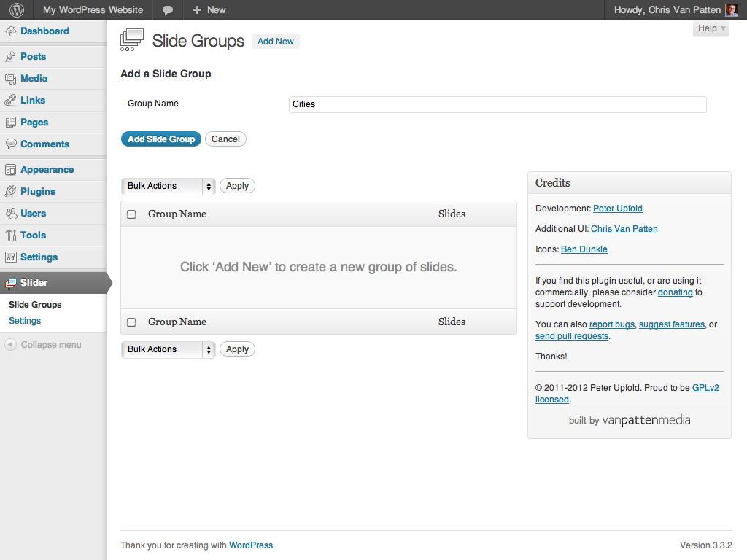This screenshot has height=560, width=747.
Task: Click the Cancel button
Action: coord(225,139)
